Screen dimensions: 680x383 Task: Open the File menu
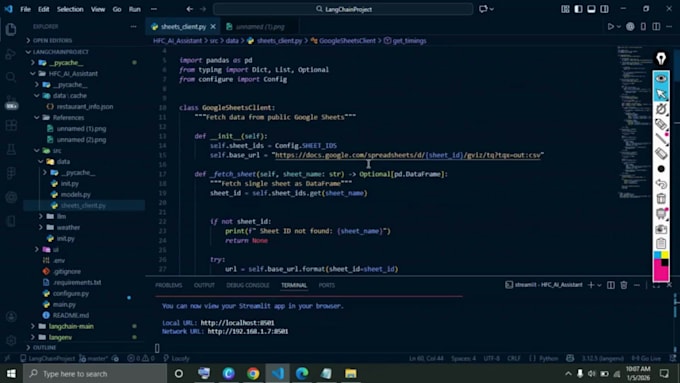25,9
